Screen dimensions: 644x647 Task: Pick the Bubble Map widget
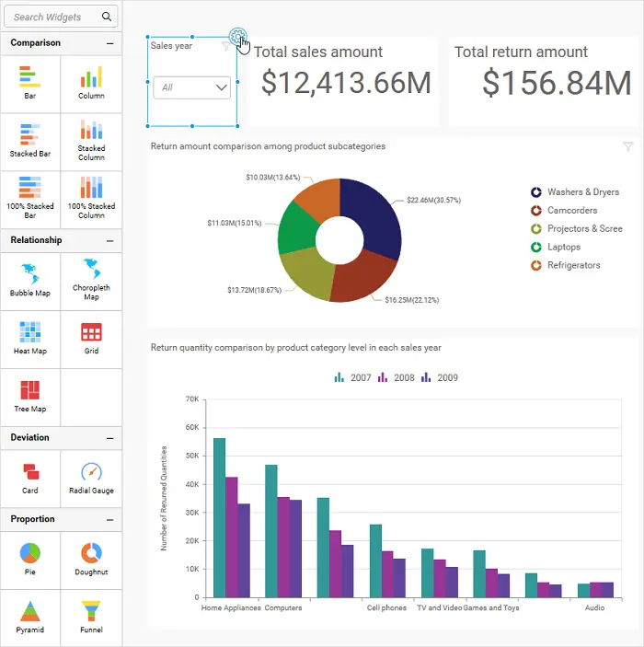tap(30, 279)
